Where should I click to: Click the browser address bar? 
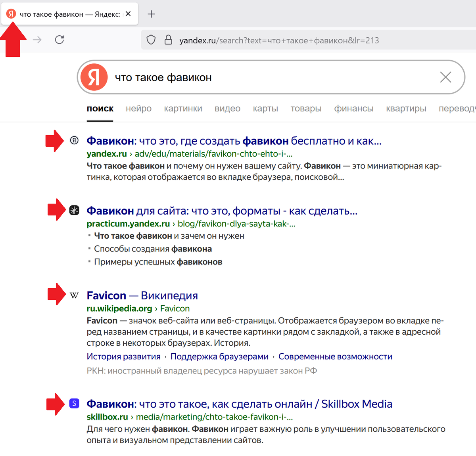(x=278, y=40)
